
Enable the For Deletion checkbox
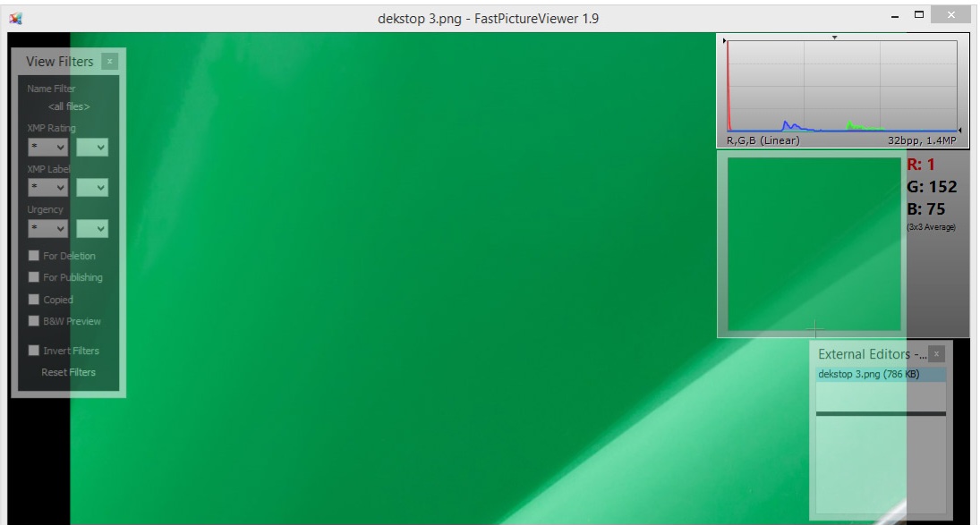(35, 256)
